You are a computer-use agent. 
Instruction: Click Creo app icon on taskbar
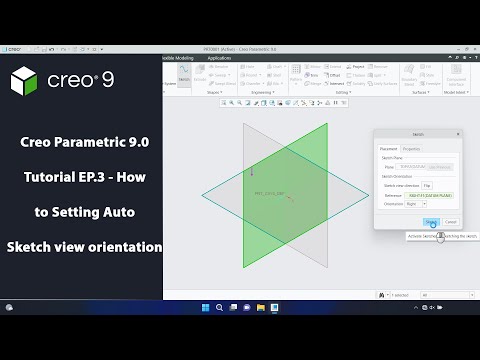[x=274, y=307]
